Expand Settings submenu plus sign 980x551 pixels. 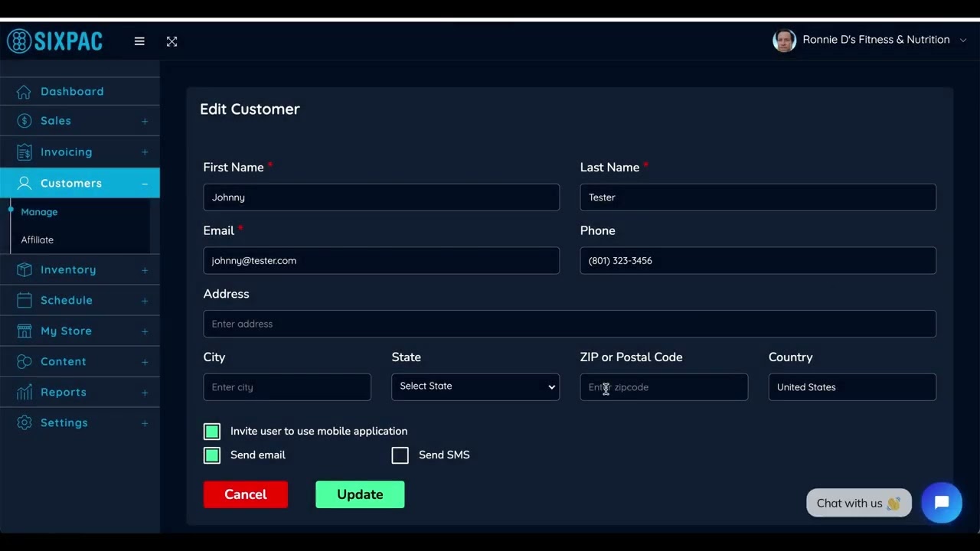click(145, 423)
